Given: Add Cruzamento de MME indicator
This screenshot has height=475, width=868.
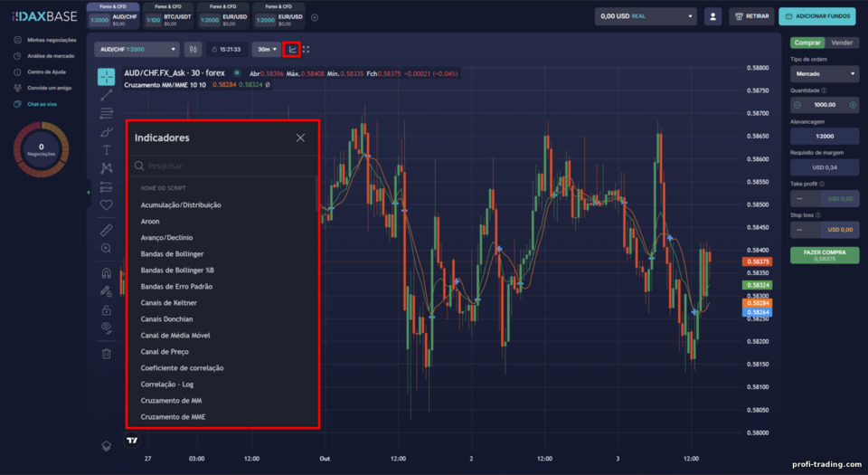Looking at the screenshot, I should (173, 417).
